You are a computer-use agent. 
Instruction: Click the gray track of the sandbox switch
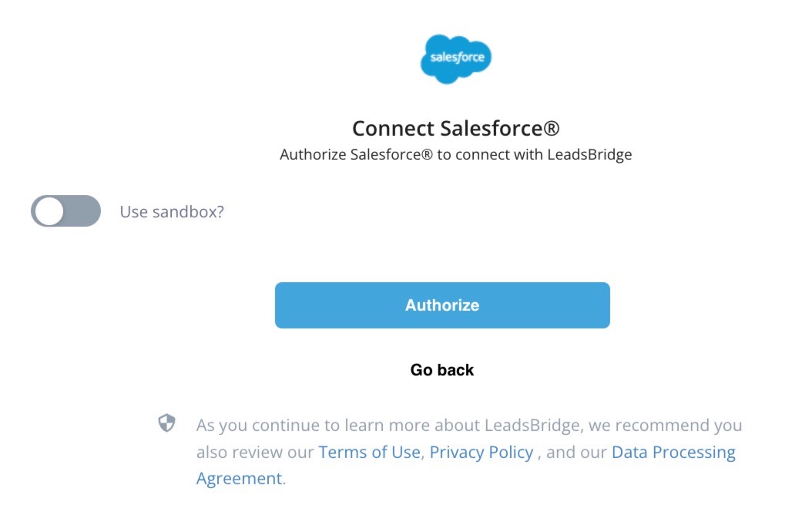83,210
